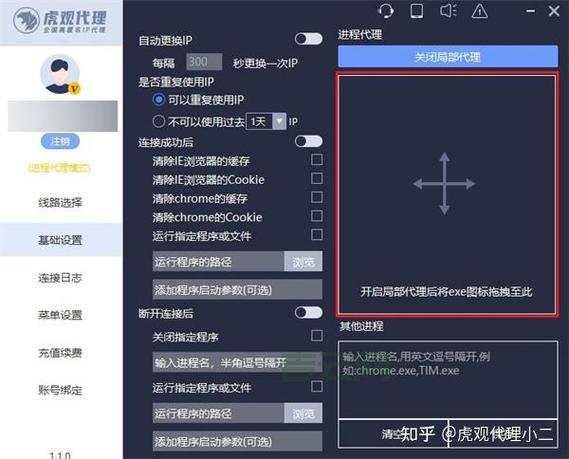Toggle the 断开连接后 switch
The height and width of the screenshot is (459, 569).
(x=308, y=312)
